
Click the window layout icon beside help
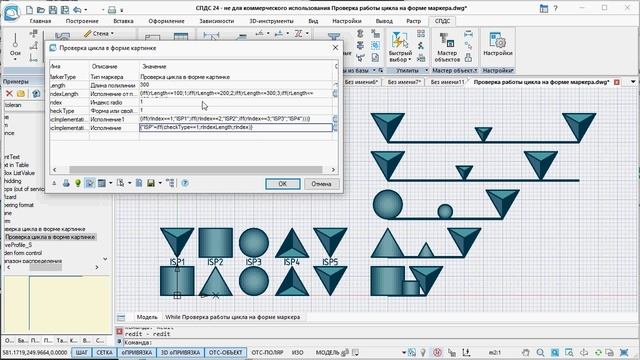point(544,8)
